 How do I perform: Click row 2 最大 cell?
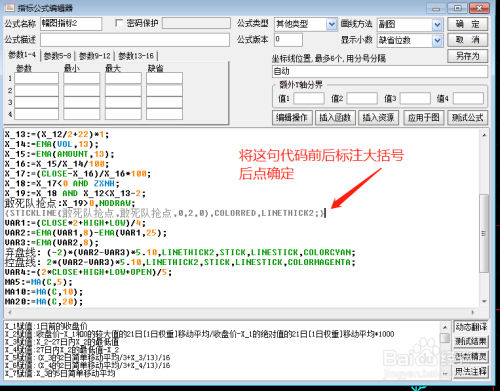click(x=123, y=90)
